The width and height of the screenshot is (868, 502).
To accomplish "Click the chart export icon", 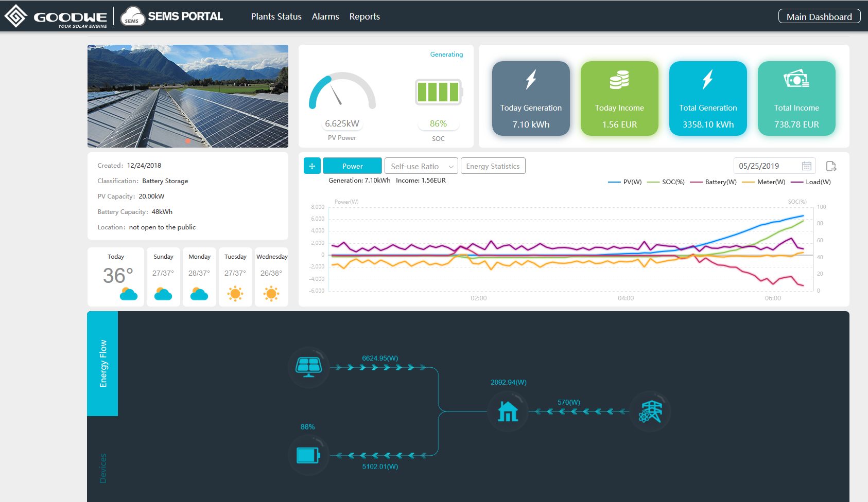I will [831, 166].
